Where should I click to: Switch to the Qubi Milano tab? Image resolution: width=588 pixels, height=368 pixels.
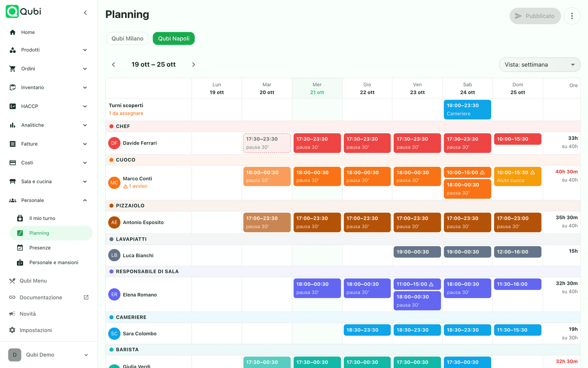click(128, 39)
